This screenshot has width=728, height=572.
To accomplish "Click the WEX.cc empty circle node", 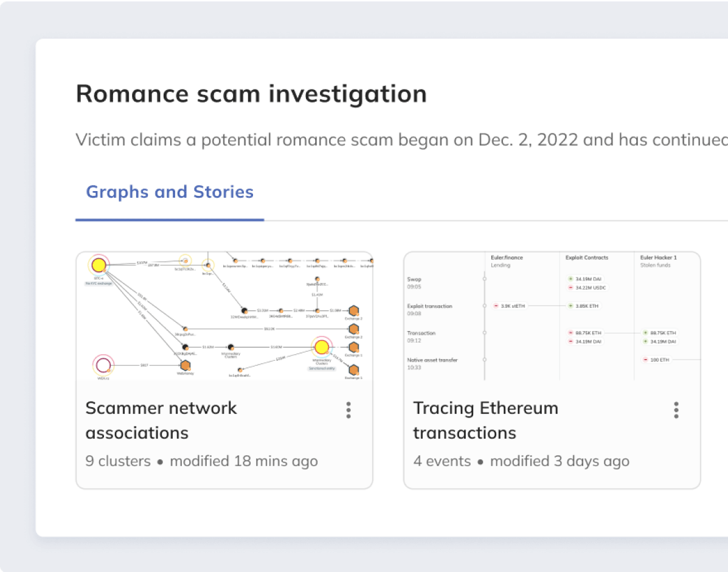I will pos(103,365).
